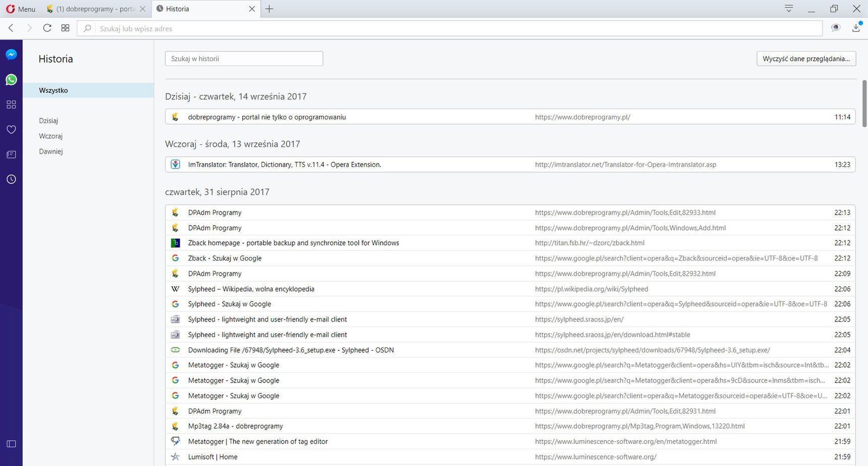Click the Historia page heading
This screenshot has width=868, height=466.
(x=56, y=59)
